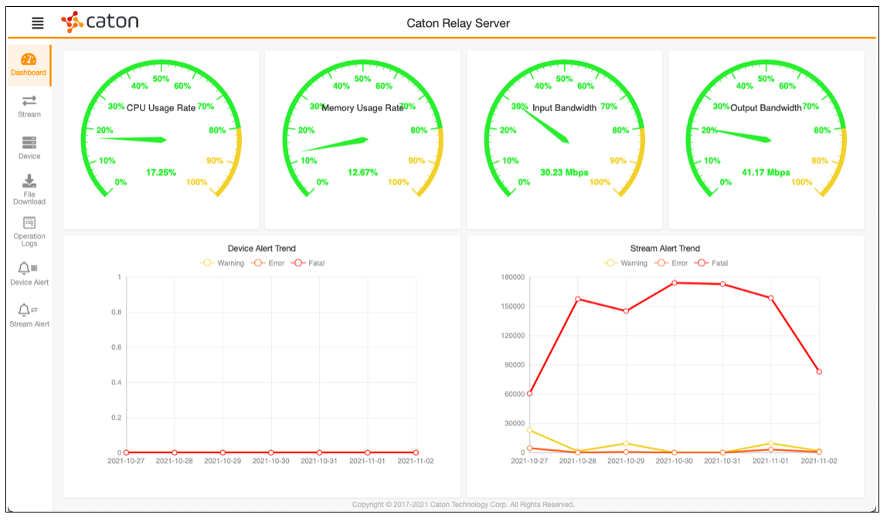888x522 pixels.
Task: Toggle Fatal series in Stream Alert Trend
Action: 711,263
